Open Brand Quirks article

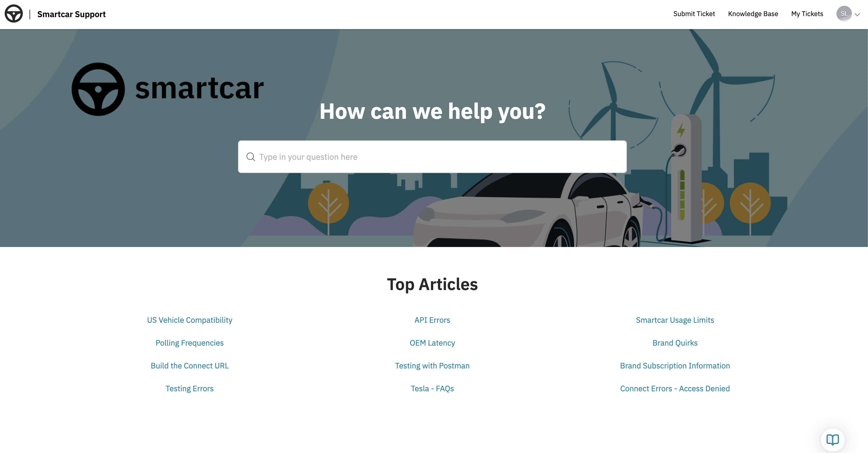coord(675,343)
